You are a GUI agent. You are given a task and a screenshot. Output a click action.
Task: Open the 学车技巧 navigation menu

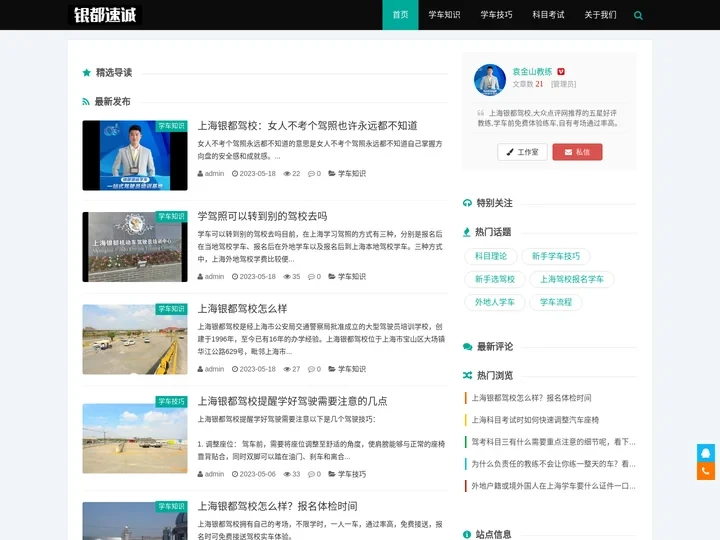pyautogui.click(x=496, y=15)
